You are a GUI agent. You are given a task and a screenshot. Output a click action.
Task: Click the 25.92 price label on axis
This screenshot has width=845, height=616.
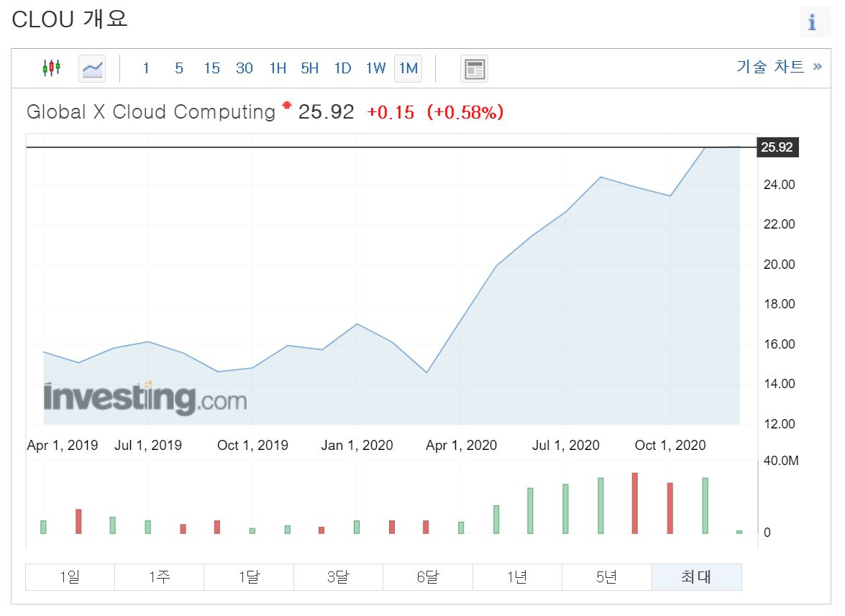coord(778,147)
